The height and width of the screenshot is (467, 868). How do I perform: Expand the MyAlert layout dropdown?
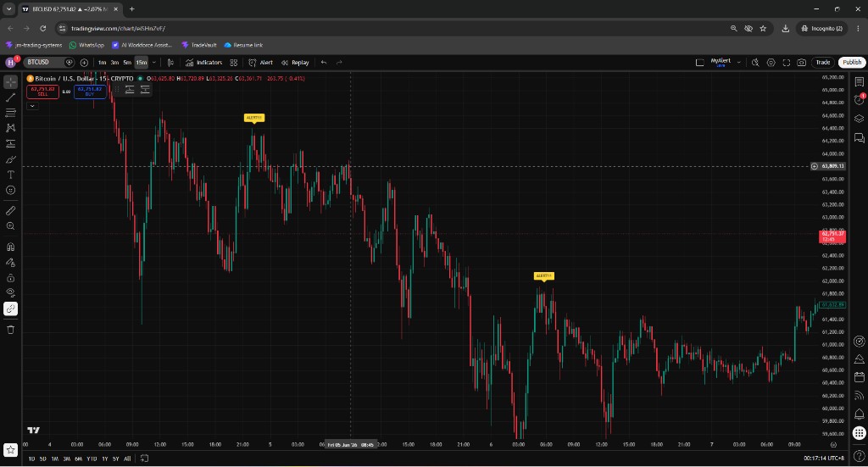739,63
